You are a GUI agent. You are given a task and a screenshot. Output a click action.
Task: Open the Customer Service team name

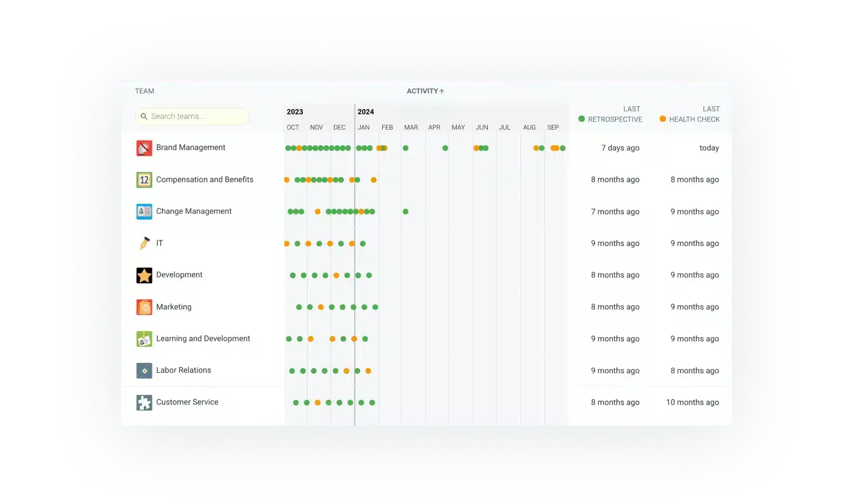tap(187, 402)
